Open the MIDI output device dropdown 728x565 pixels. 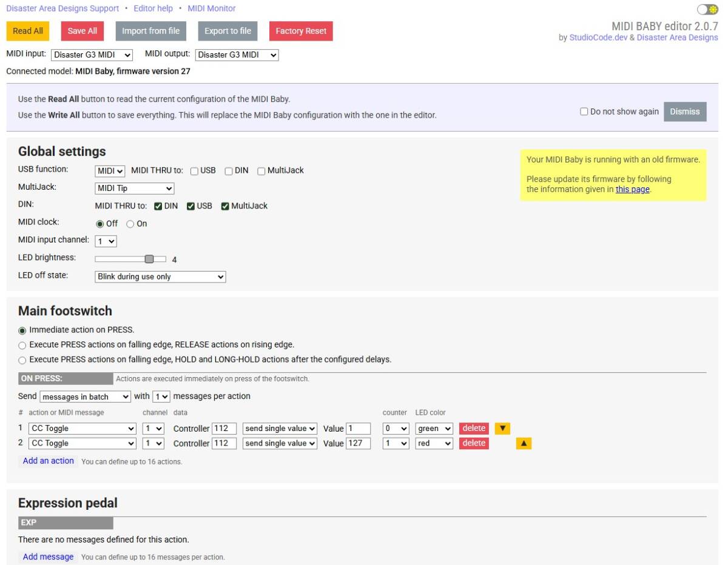237,55
